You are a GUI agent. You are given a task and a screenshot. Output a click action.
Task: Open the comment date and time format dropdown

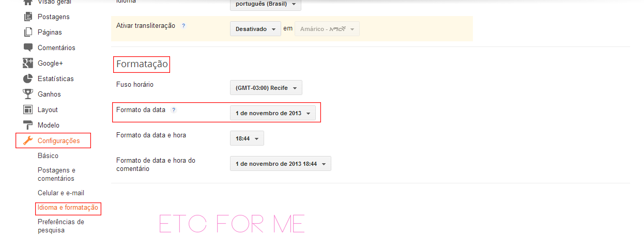pyautogui.click(x=281, y=164)
